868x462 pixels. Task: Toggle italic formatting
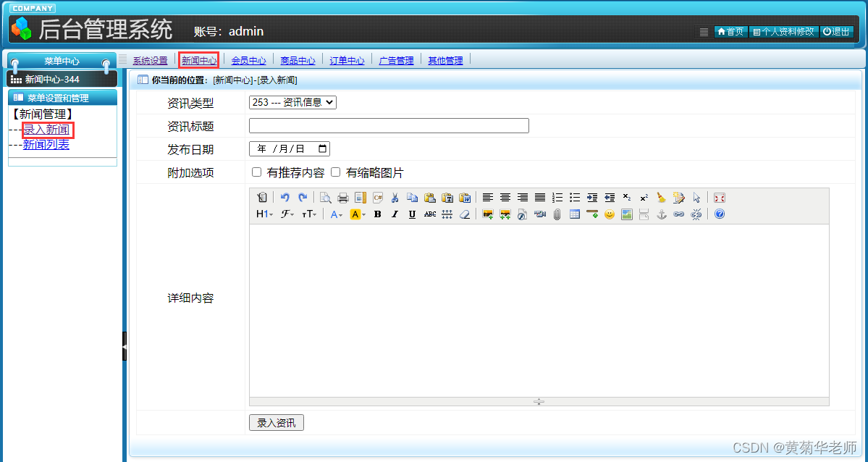[395, 214]
